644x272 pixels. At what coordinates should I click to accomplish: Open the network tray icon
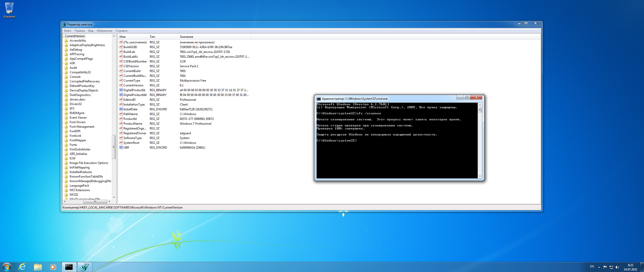pos(611,267)
